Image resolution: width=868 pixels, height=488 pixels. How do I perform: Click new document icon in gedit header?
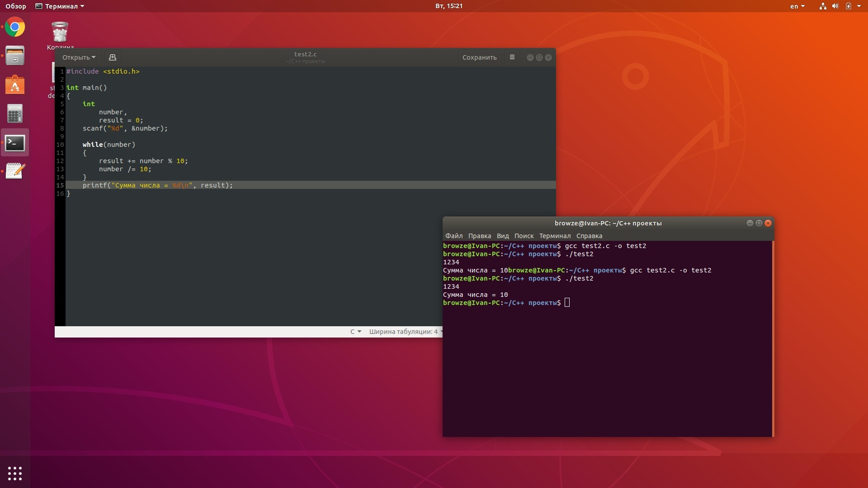tap(113, 57)
